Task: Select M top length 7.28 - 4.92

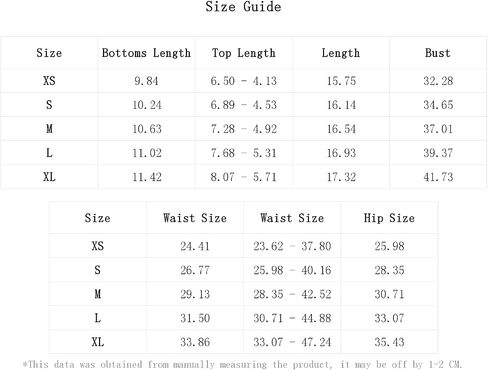Action: 244,129
